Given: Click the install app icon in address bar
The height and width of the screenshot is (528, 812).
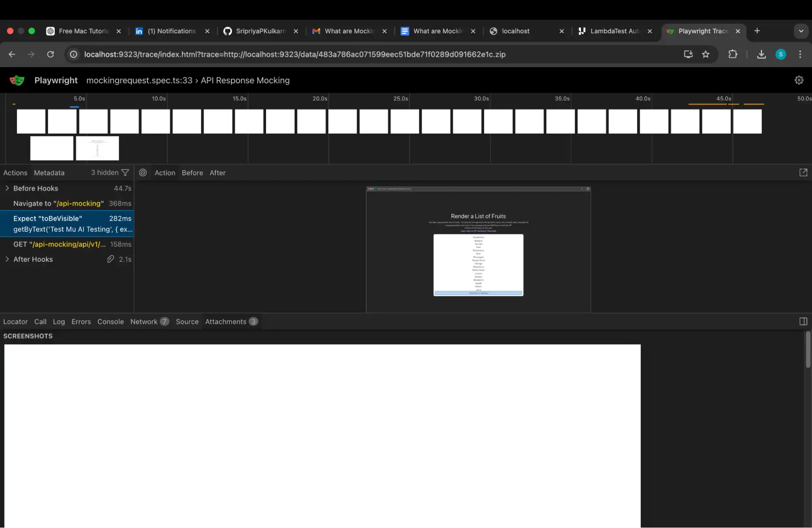Looking at the screenshot, I should coord(688,54).
